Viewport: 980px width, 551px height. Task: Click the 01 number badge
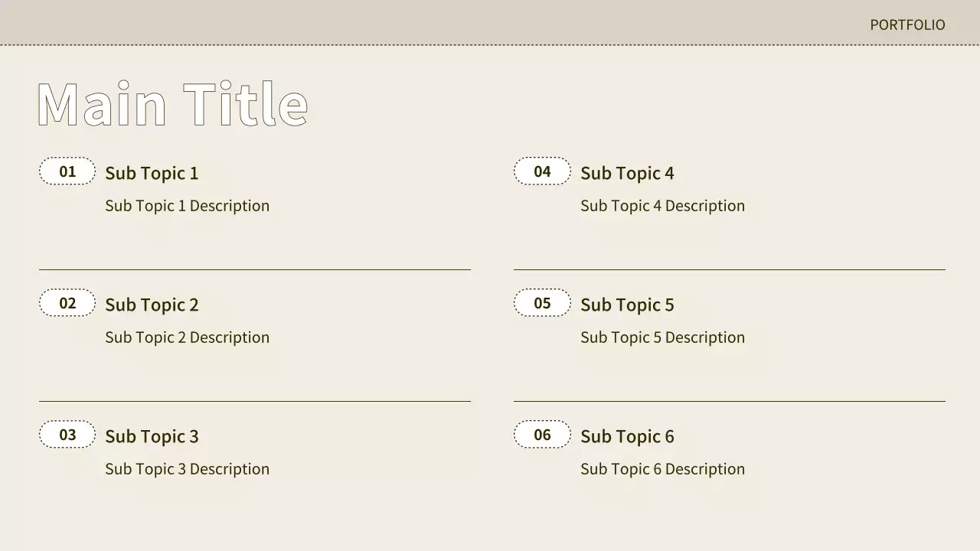[67, 171]
